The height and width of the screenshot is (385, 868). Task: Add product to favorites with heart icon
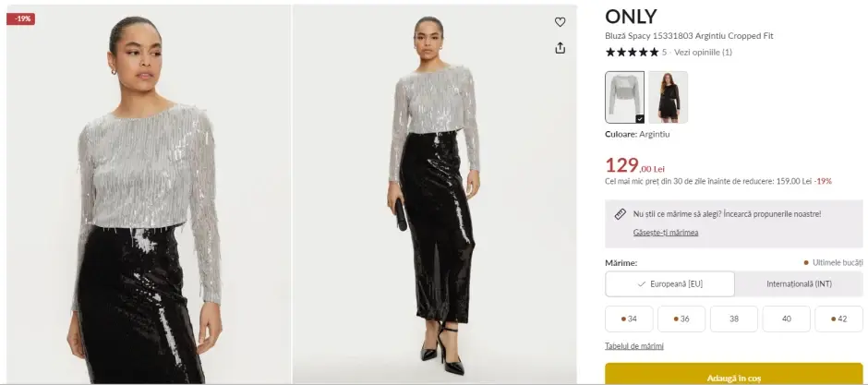(560, 22)
